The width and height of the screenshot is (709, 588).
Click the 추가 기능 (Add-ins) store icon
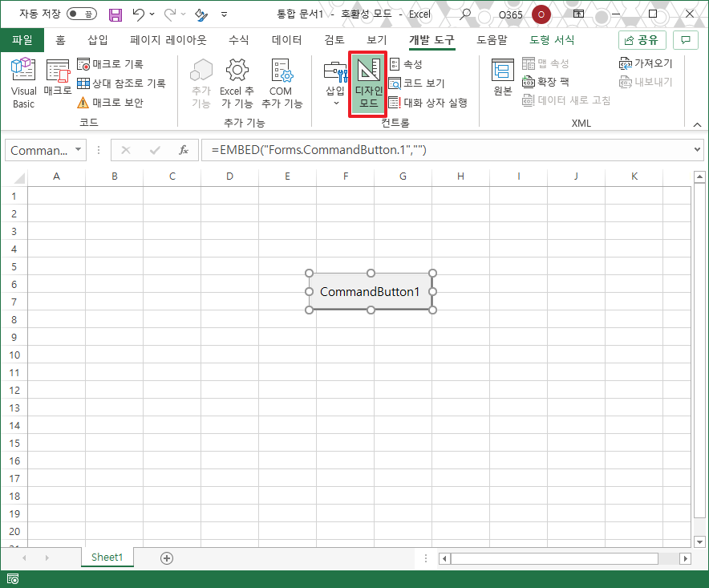coord(201,83)
